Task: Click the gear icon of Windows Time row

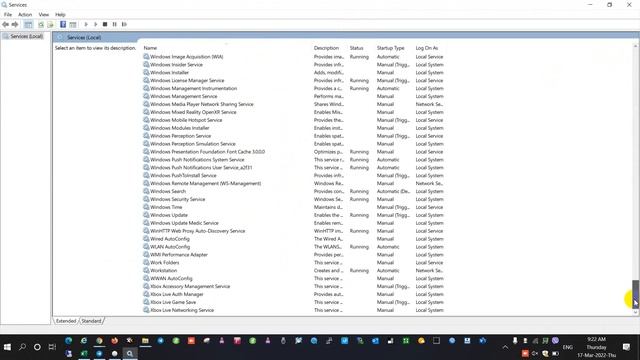Action: coord(146,207)
